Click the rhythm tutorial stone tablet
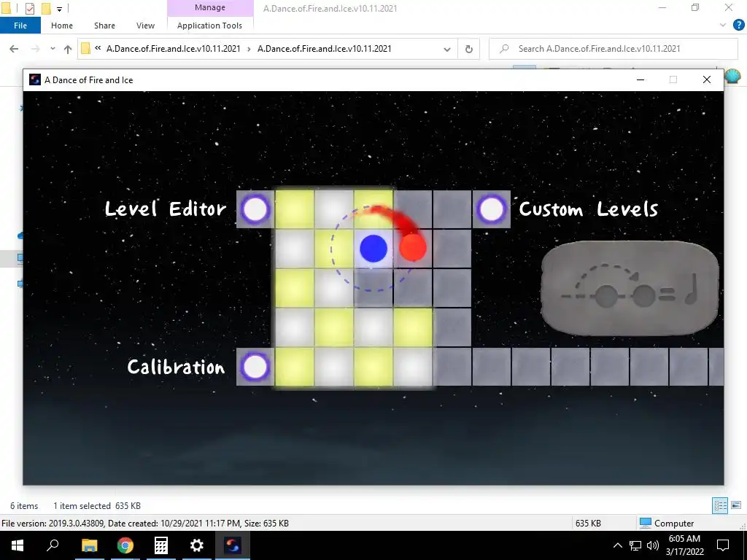Image resolution: width=747 pixels, height=560 pixels. (x=630, y=289)
